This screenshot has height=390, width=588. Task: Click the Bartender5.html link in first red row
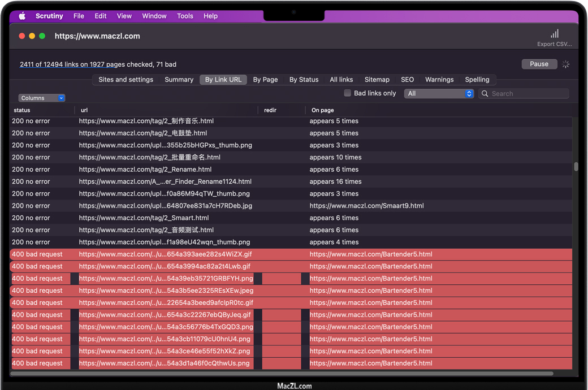[370, 254]
